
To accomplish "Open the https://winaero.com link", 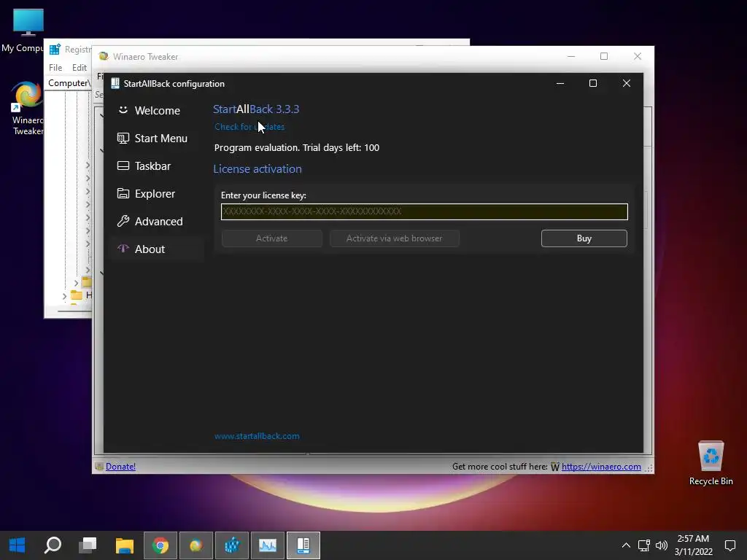I will click(x=601, y=467).
